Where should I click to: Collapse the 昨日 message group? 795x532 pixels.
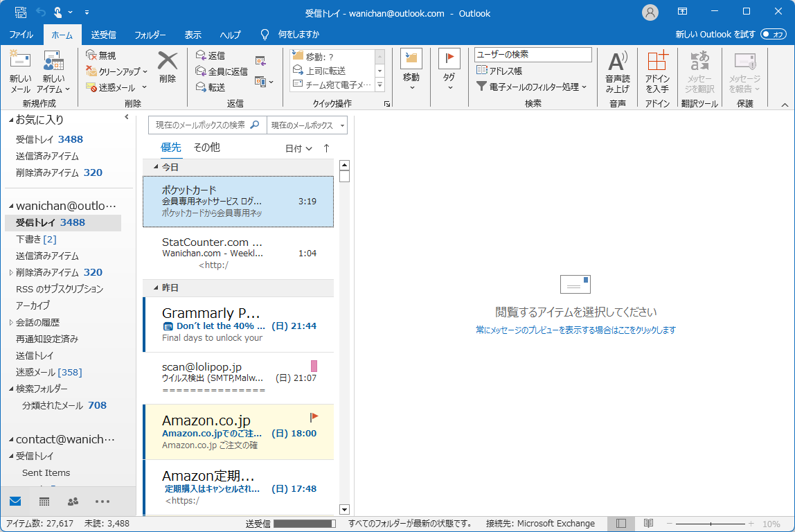point(156,287)
